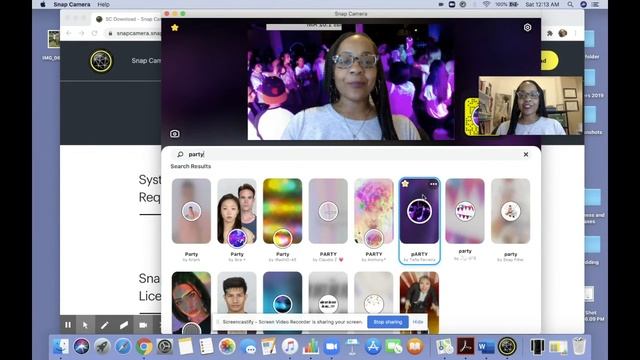
Task: Click the 'Search Results' heading
Action: pyautogui.click(x=191, y=166)
